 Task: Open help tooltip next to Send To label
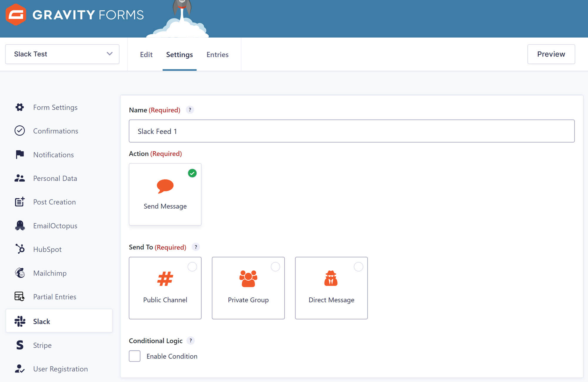click(x=196, y=247)
